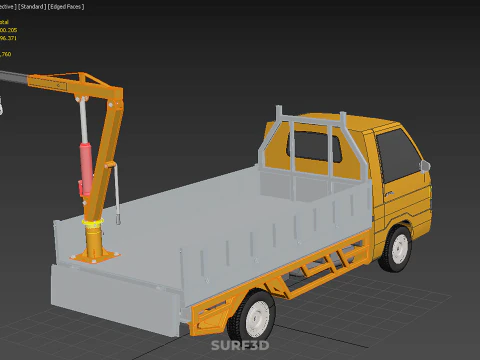The image size is (480, 360).
Task: Select the orange crane base plate
Action: click(x=95, y=256)
